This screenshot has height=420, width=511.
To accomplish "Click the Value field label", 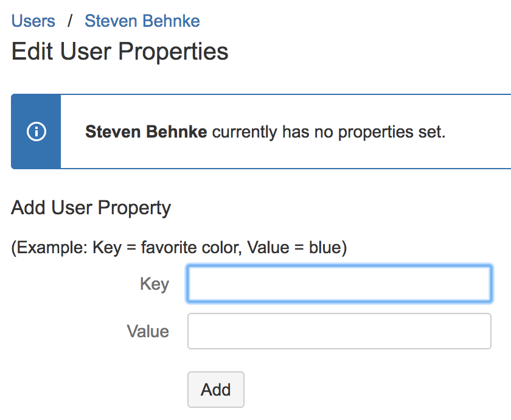I will pyautogui.click(x=148, y=331).
